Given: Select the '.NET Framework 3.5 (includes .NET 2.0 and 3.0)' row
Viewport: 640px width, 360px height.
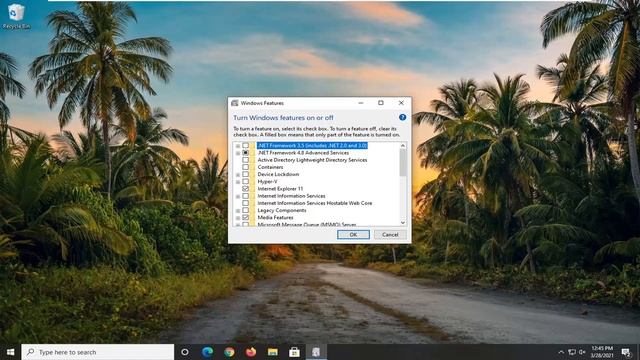Looking at the screenshot, I should click(312, 146).
